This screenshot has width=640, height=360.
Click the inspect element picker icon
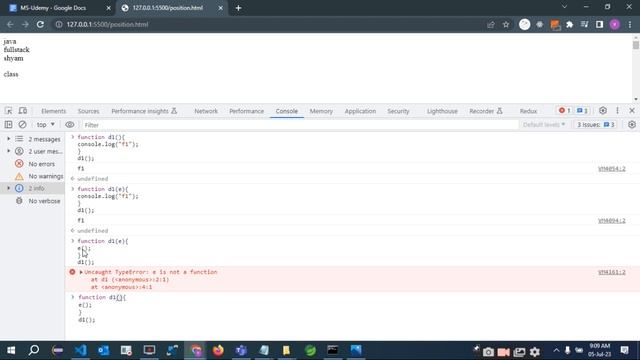tap(9, 111)
